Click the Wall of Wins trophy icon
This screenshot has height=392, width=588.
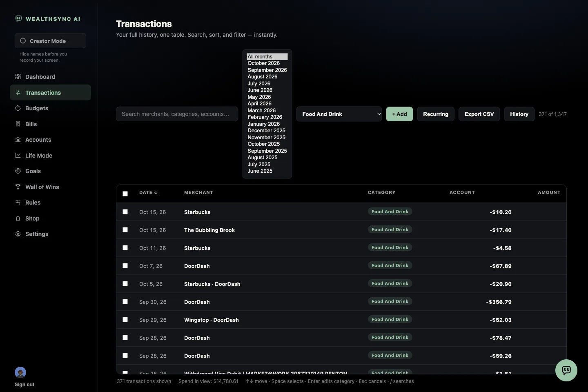(18, 187)
